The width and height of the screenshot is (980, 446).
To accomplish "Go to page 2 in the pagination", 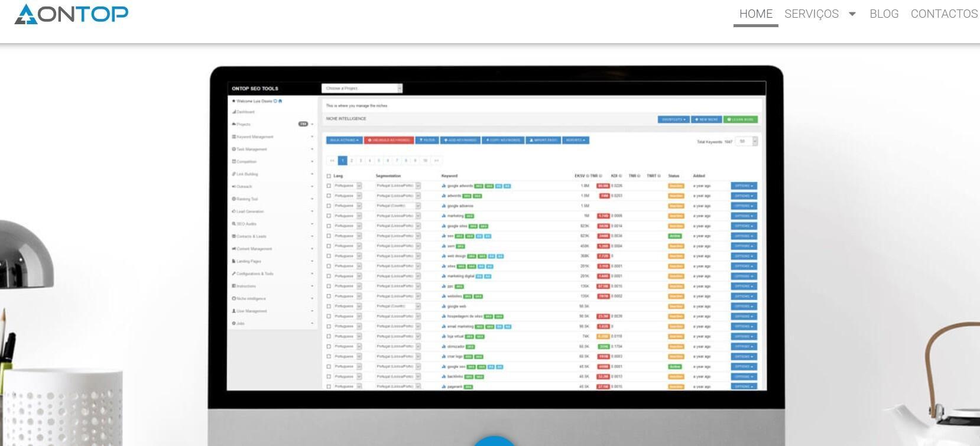I will pos(352,161).
